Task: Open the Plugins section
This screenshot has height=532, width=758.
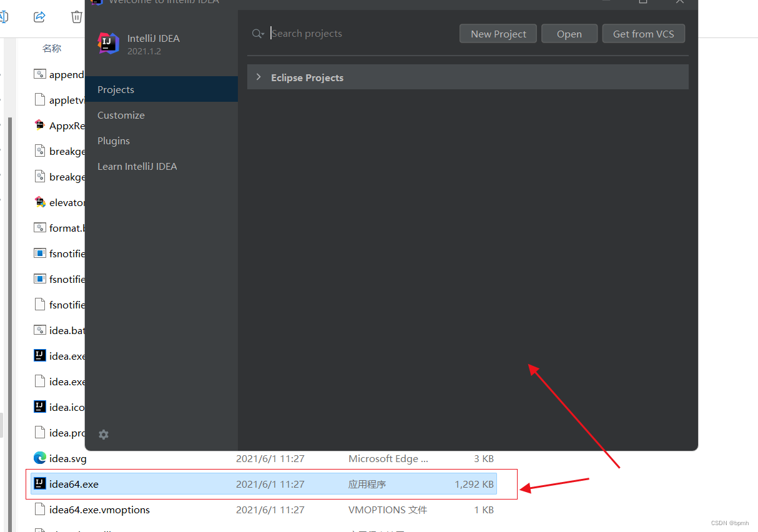Action: tap(113, 140)
